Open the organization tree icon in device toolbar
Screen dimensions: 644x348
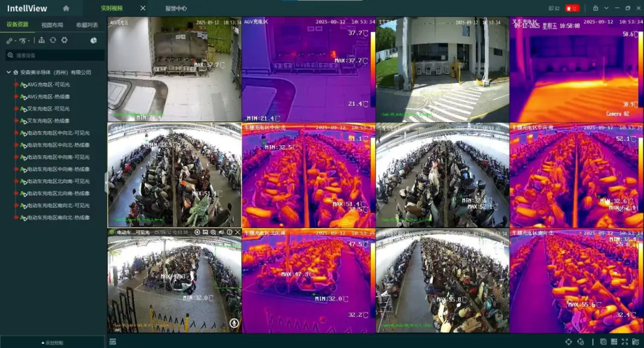[42, 40]
